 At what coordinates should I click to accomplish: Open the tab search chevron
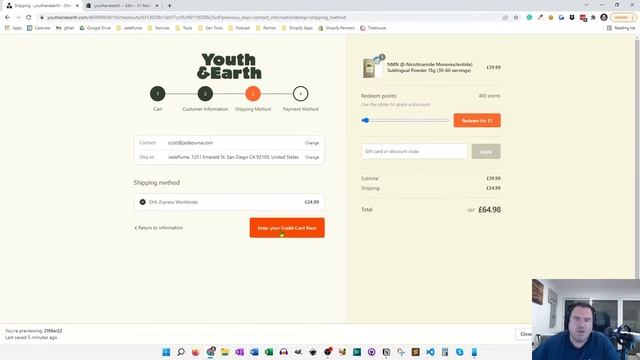tap(587, 5)
